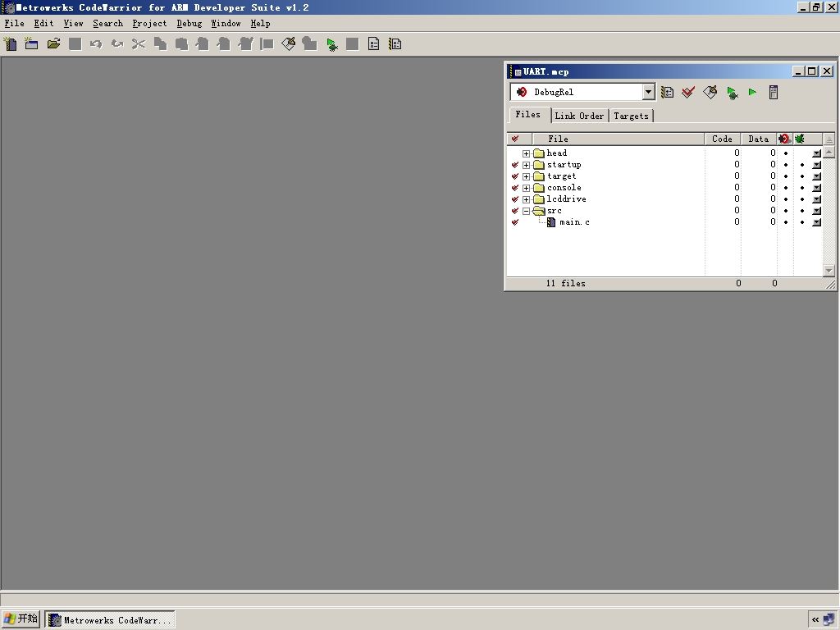Screen dimensions: 840x630
Task: Toggle touch checkmark for target folder
Action: (x=515, y=176)
